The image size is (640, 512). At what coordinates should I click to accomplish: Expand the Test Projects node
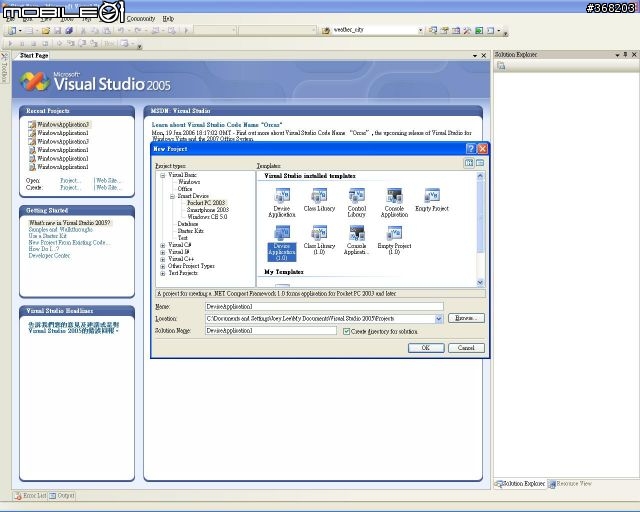point(162,273)
